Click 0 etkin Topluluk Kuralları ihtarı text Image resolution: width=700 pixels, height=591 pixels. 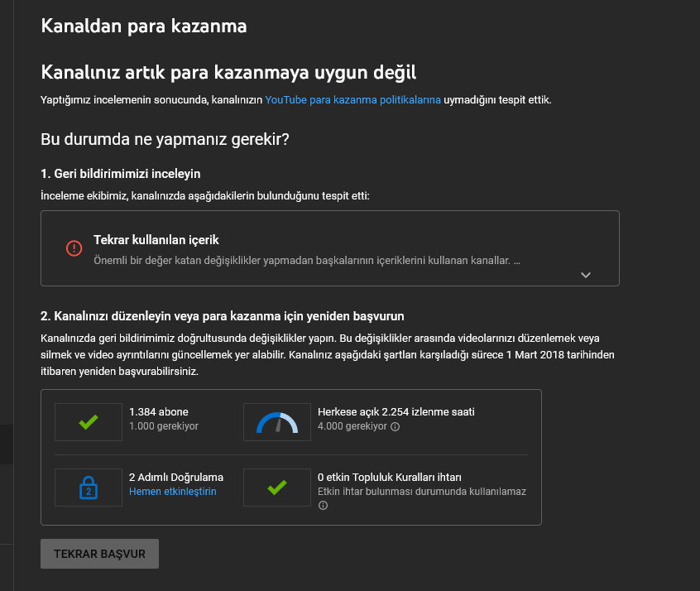coord(389,477)
